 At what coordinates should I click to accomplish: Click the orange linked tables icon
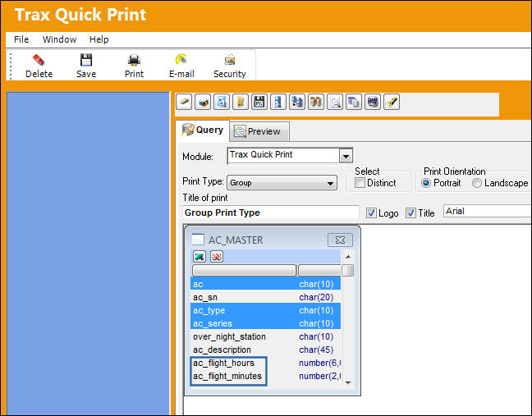(316, 102)
